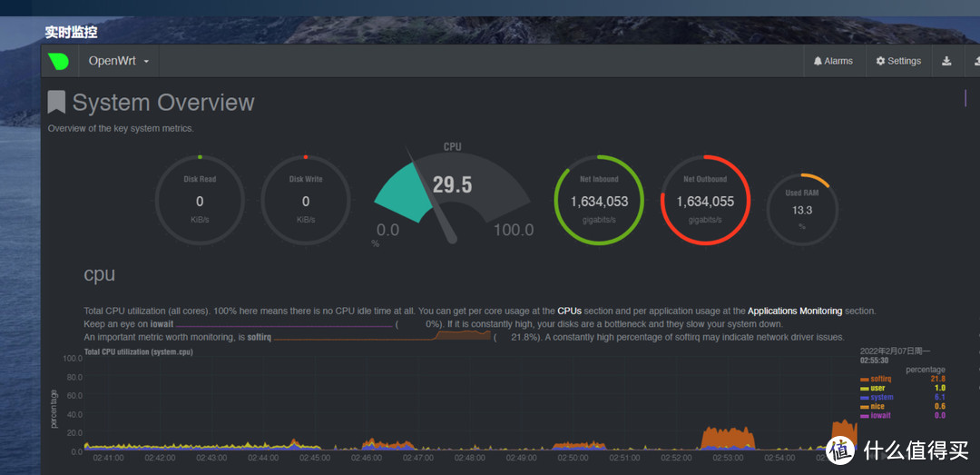
Task: Click the cpu section heading
Action: (100, 274)
